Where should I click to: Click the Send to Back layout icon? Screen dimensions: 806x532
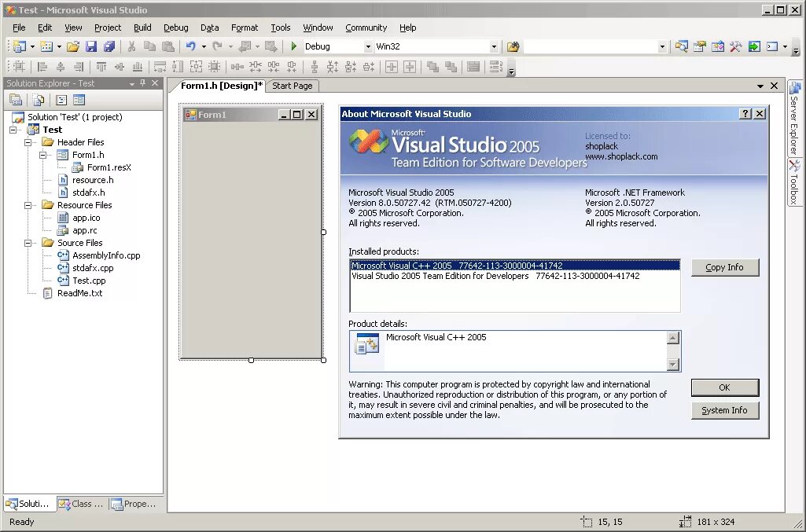pyautogui.click(x=451, y=67)
